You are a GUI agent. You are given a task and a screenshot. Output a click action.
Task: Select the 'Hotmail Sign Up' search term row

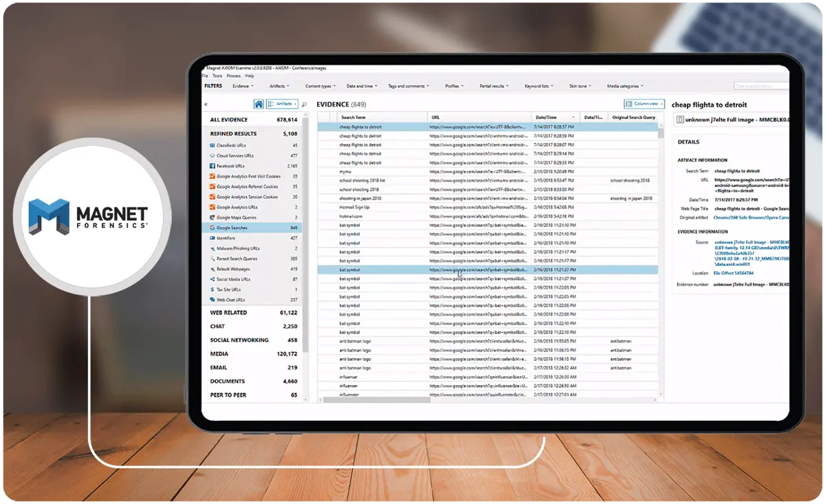click(x=489, y=207)
